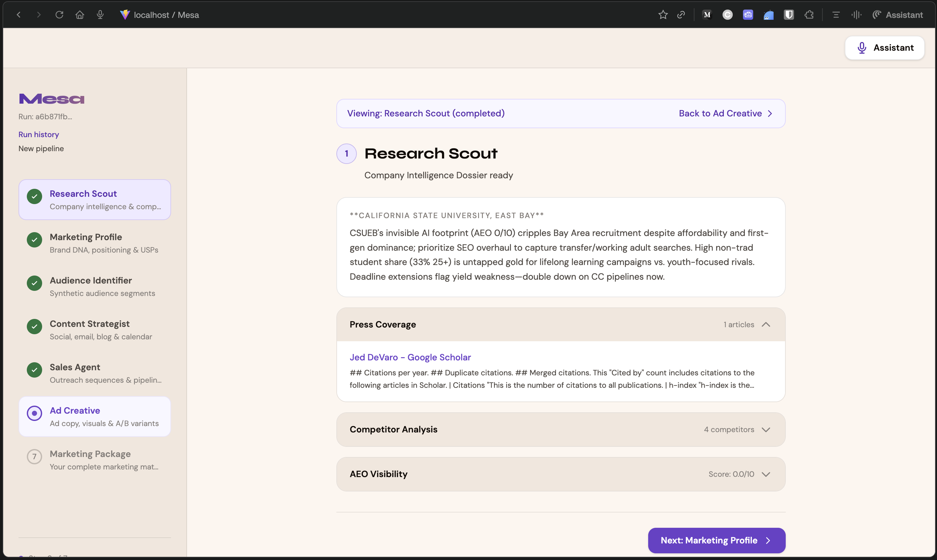937x560 pixels.
Task: Open the extensions puzzle piece icon
Action: tap(809, 15)
